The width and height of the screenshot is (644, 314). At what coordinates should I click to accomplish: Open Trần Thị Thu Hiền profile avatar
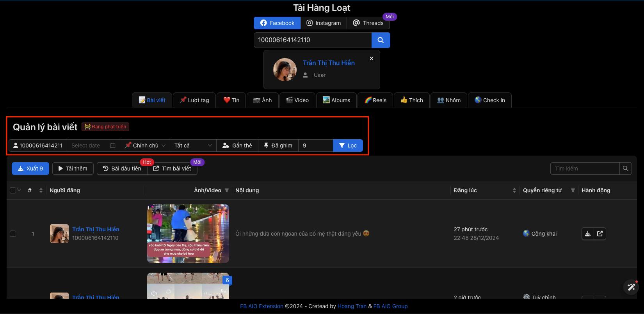click(x=285, y=70)
